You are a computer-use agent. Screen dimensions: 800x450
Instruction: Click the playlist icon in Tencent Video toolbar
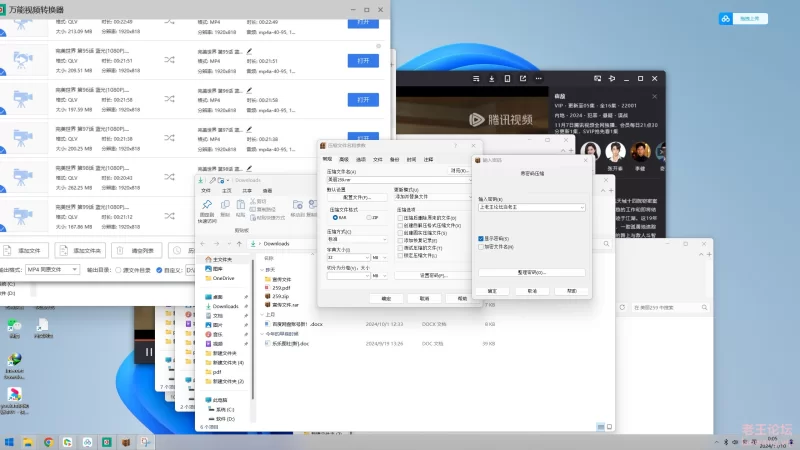(476, 79)
